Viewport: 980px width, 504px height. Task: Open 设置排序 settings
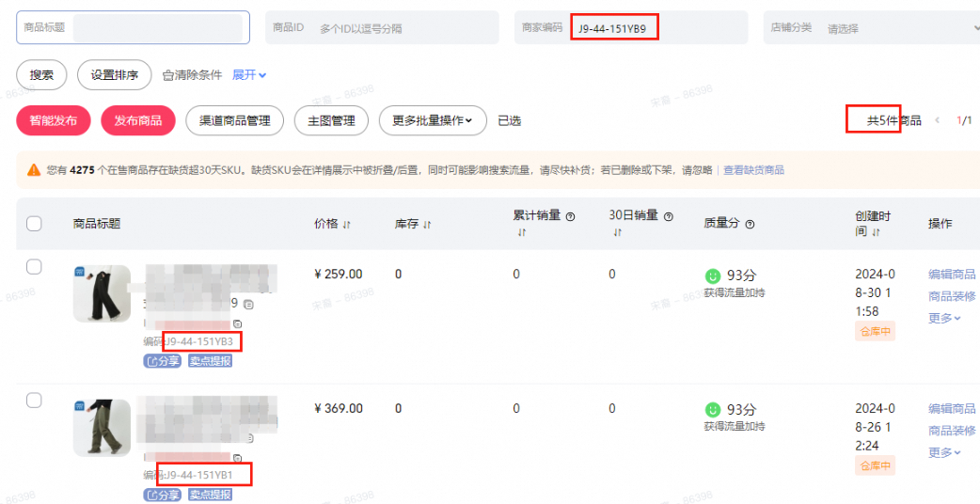coord(115,75)
